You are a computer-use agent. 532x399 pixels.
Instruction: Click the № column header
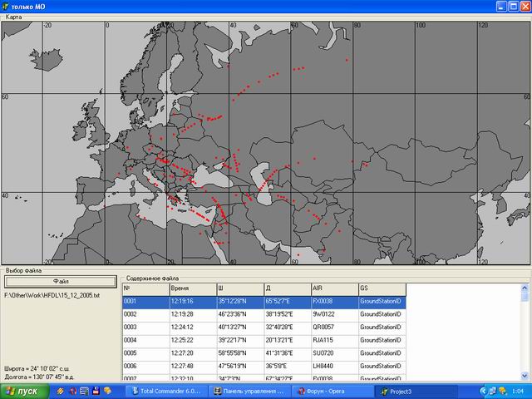(146, 289)
